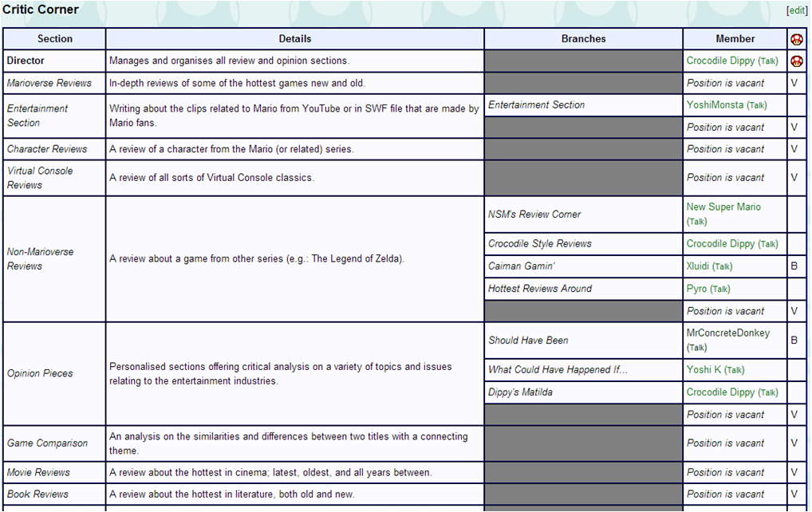The height and width of the screenshot is (512, 812).
Task: Open the Talk page for YoshiMonsta
Action: click(x=756, y=105)
